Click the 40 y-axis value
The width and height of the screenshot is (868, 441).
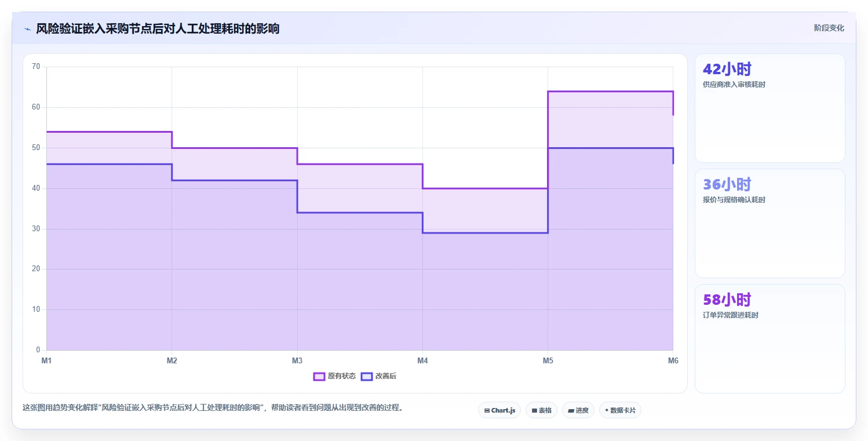pos(36,188)
